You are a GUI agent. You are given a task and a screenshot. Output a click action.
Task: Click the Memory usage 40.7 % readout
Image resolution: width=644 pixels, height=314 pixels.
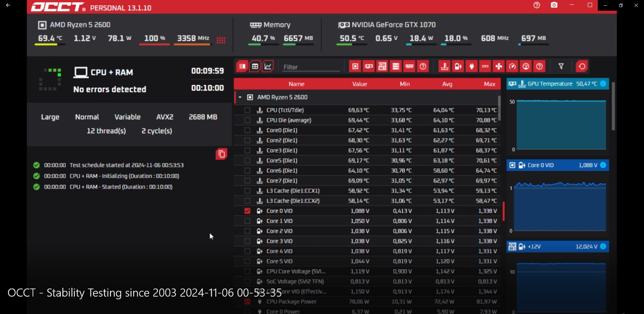click(263, 38)
